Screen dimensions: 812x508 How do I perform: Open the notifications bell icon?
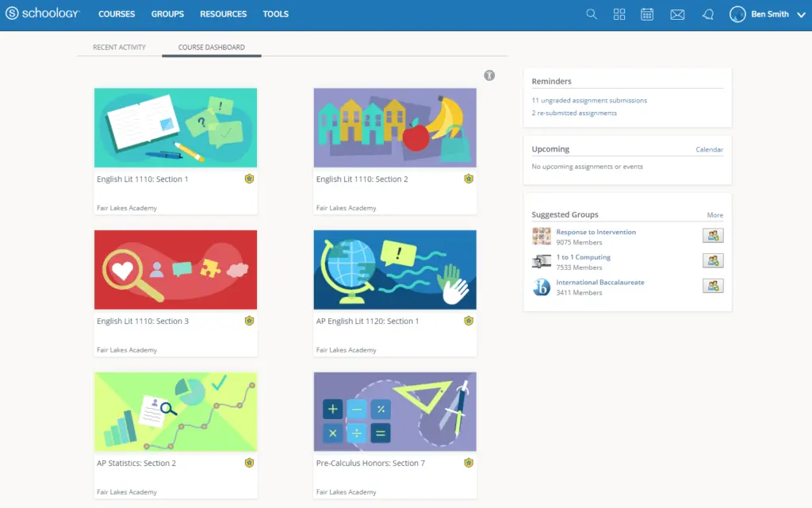708,14
